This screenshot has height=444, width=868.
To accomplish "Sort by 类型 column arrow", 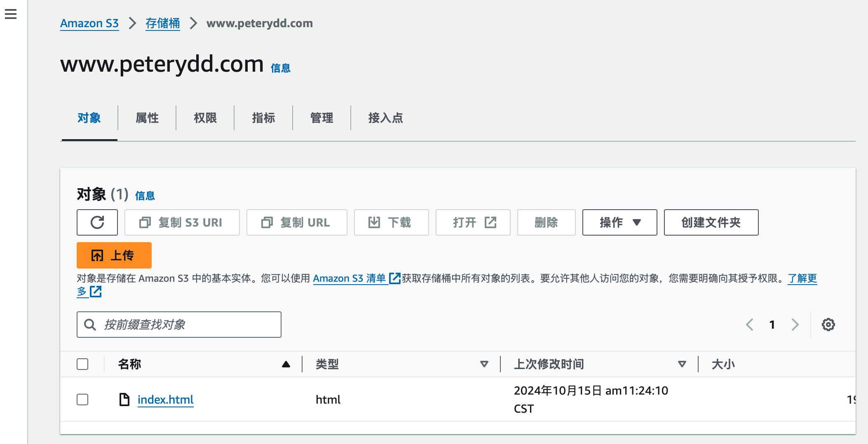I will (484, 364).
